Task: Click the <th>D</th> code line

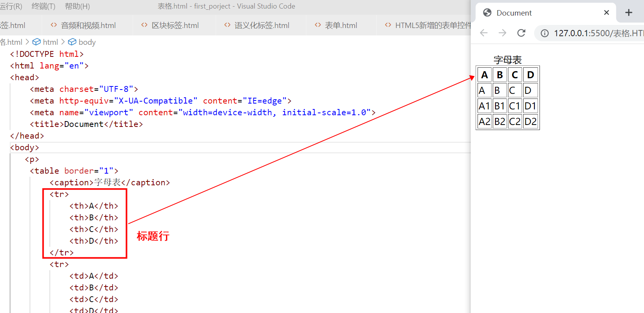Action: click(x=94, y=241)
